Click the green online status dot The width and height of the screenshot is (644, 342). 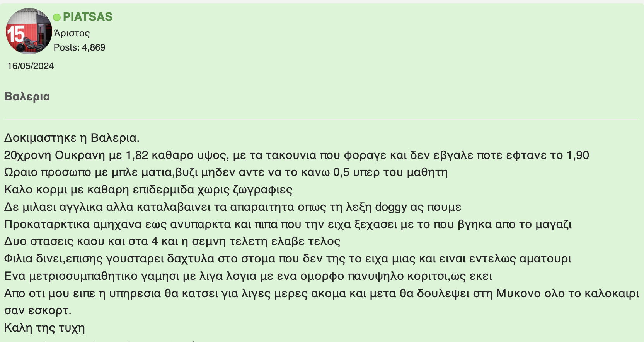57,17
